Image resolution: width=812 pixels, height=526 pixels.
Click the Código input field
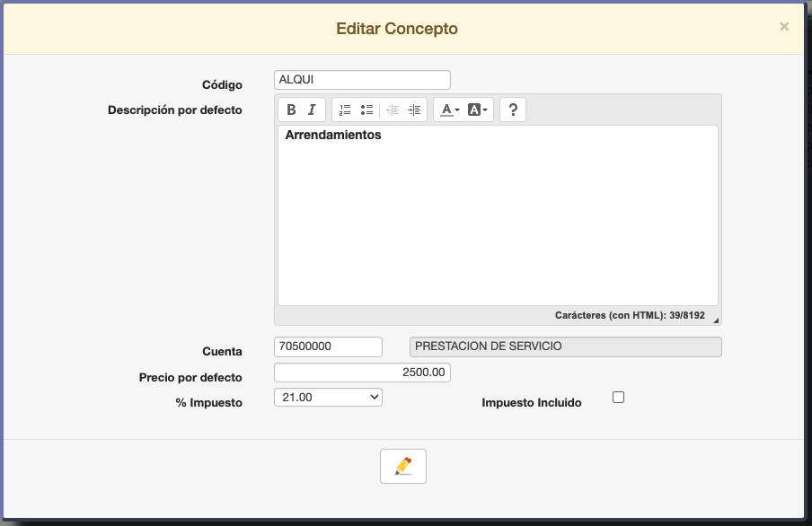tap(362, 80)
